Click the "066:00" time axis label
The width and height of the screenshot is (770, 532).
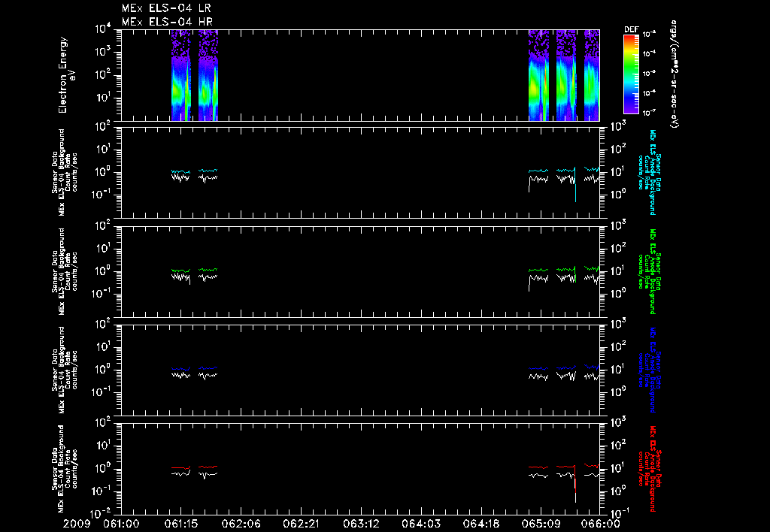600,524
